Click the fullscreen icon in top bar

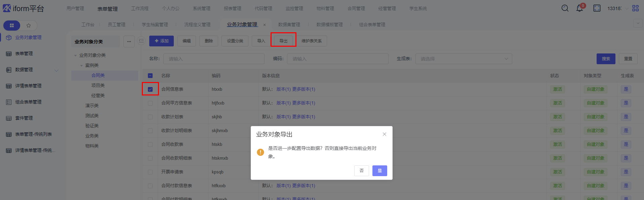tap(597, 8)
